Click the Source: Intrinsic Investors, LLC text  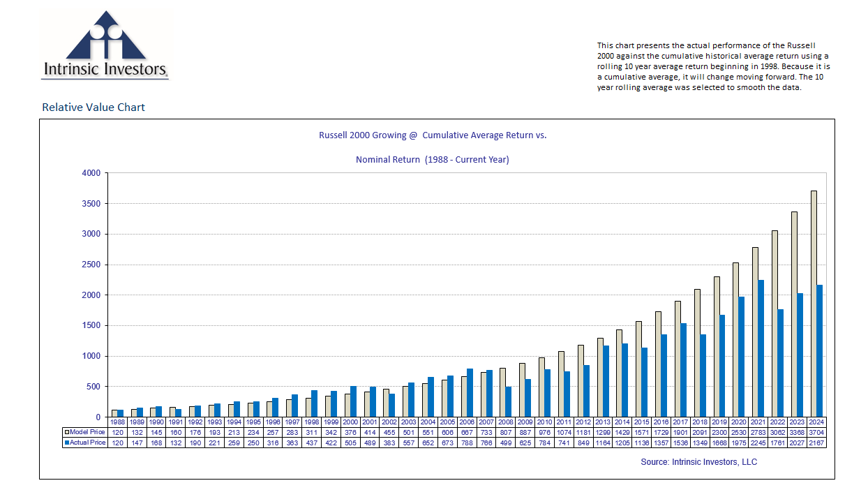(x=698, y=462)
